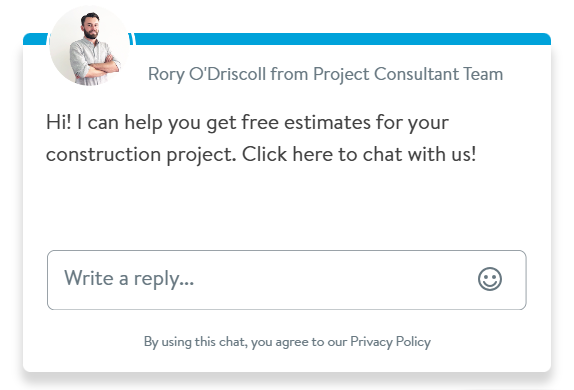
Task: Click 'construction project' in the message
Action: [x=141, y=155]
